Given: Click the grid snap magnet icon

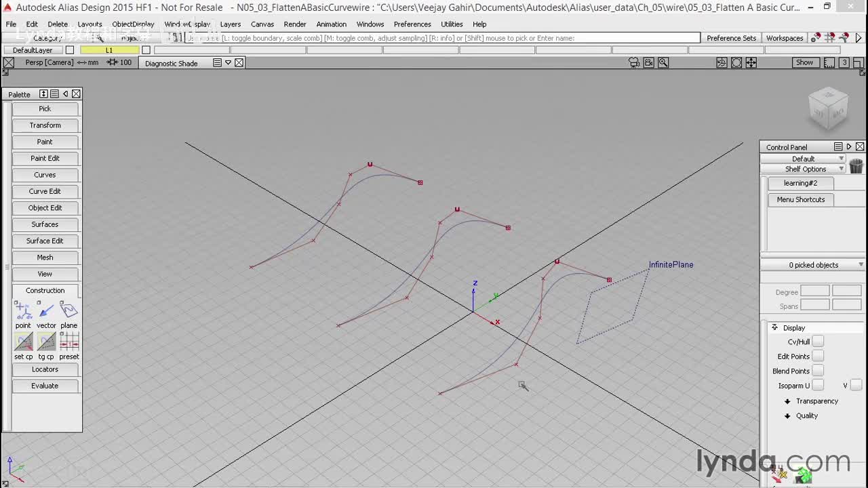Looking at the screenshot, I should 830,38.
